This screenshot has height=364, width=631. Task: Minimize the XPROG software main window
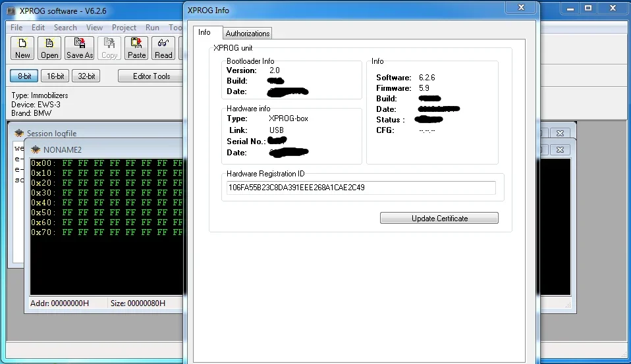click(570, 8)
